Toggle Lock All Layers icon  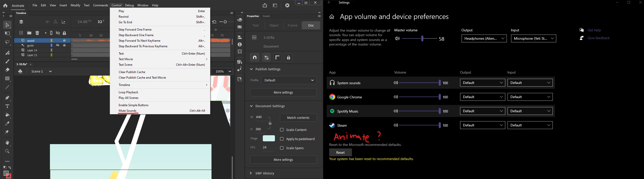coord(64,33)
